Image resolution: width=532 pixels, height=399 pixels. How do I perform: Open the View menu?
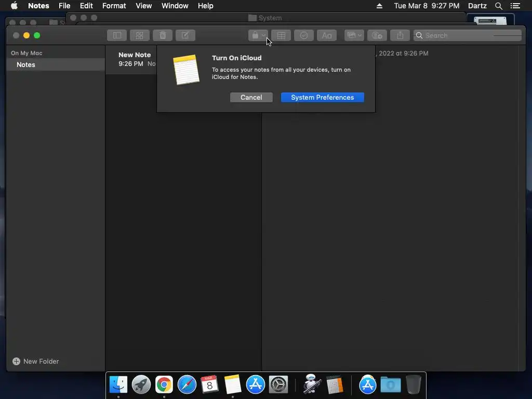click(x=143, y=6)
